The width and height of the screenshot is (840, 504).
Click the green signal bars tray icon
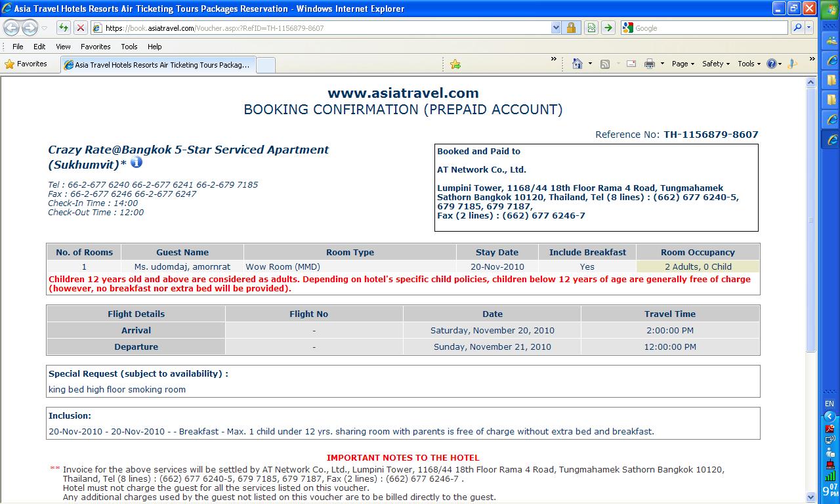pyautogui.click(x=830, y=476)
